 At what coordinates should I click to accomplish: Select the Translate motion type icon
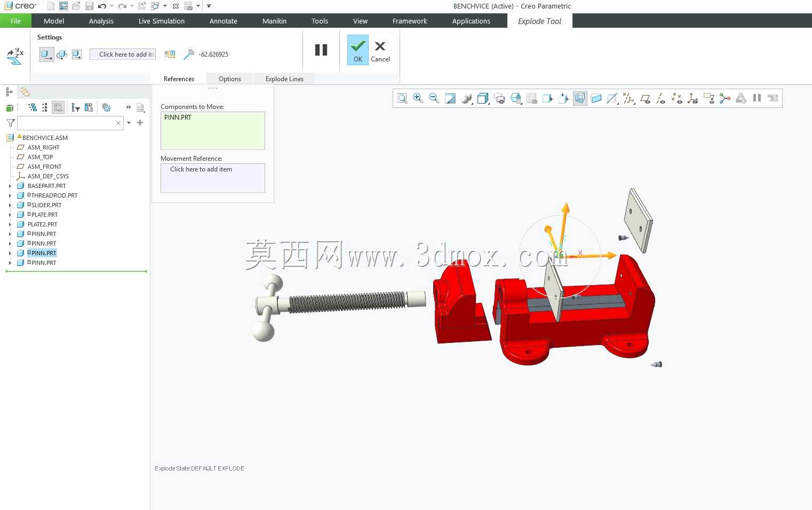(46, 54)
